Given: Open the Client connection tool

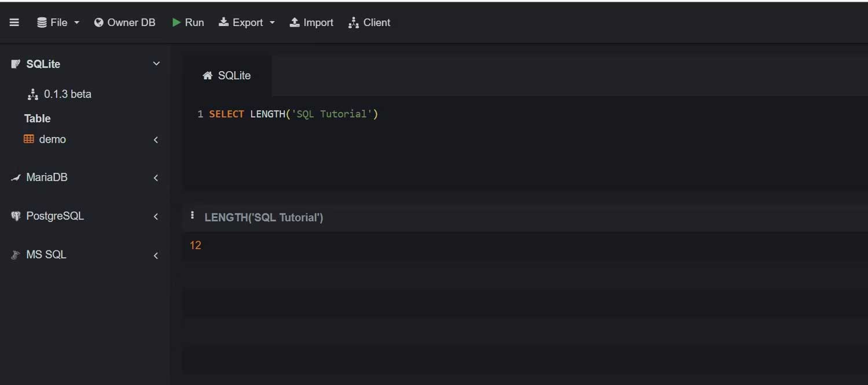Looking at the screenshot, I should (x=369, y=22).
